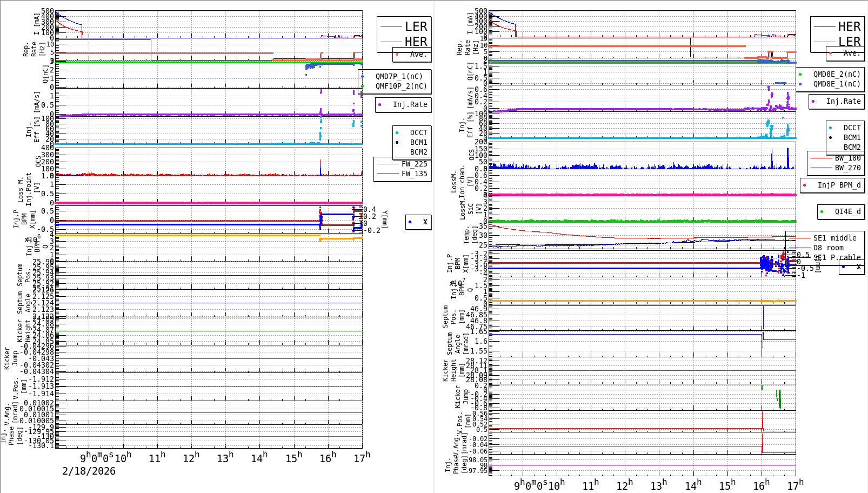Click the 16h tick label in the left plot
The width and height of the screenshot is (868, 493).
pos(328,457)
